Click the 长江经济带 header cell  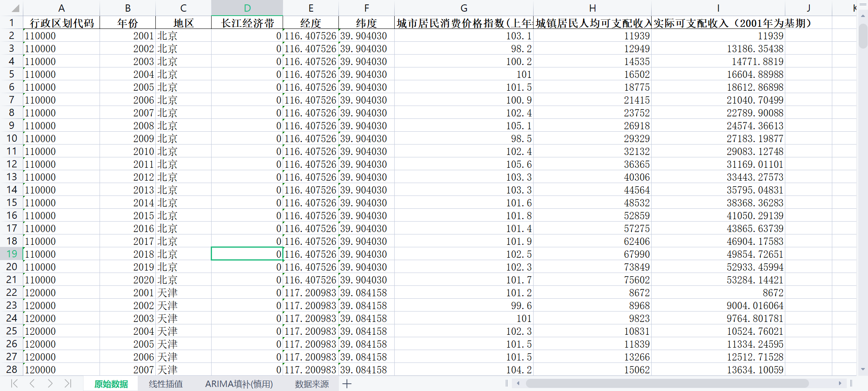click(x=247, y=23)
